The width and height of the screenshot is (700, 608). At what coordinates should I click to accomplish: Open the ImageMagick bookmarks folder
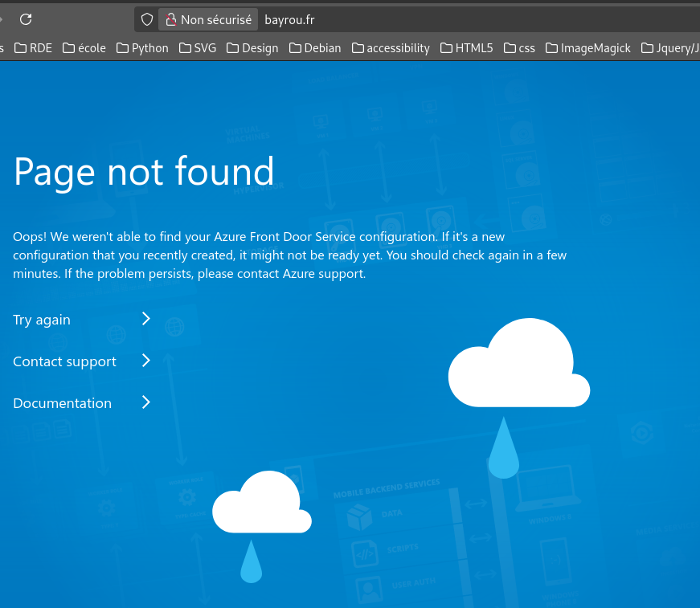coord(588,47)
